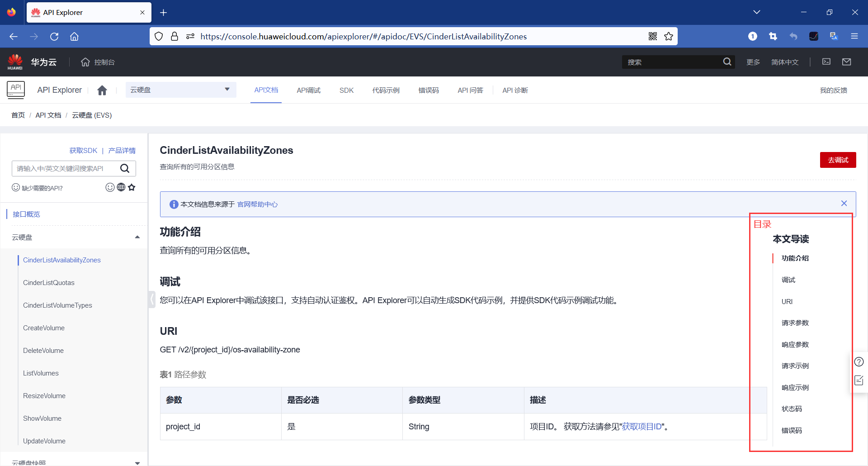Switch to the 代码示例 tab
Screen dimensions: 868x466
(x=386, y=90)
